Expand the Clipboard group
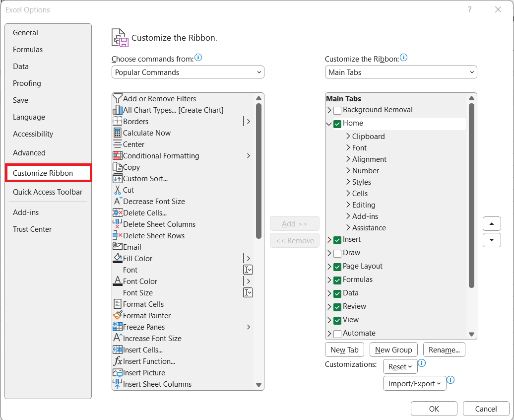The height and width of the screenshot is (420, 514). [x=348, y=136]
